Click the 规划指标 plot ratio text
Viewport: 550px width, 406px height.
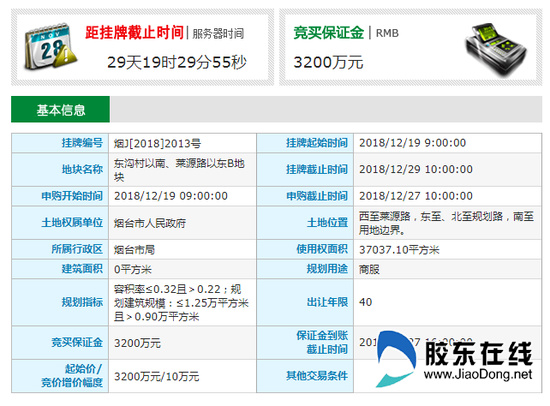181,303
